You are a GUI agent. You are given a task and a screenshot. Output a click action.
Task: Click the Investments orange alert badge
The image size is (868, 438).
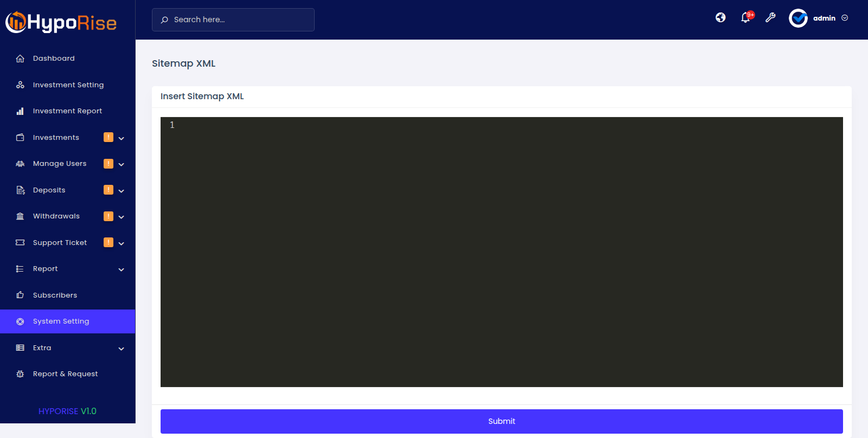108,137
